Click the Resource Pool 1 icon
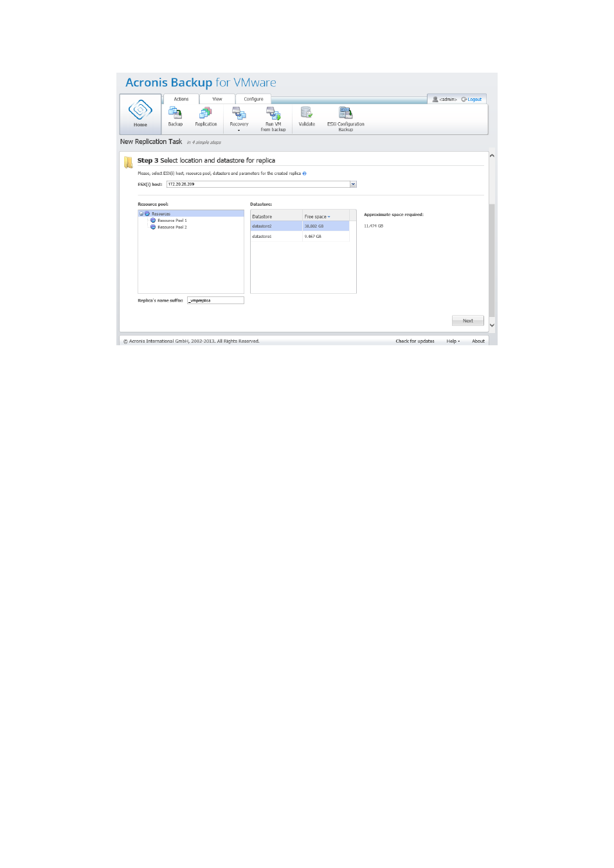 pyautogui.click(x=153, y=220)
